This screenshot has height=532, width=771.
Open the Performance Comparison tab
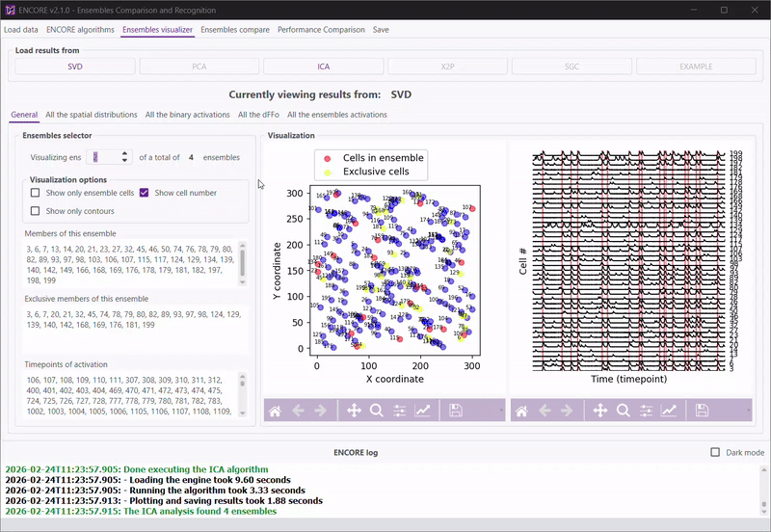coord(321,30)
